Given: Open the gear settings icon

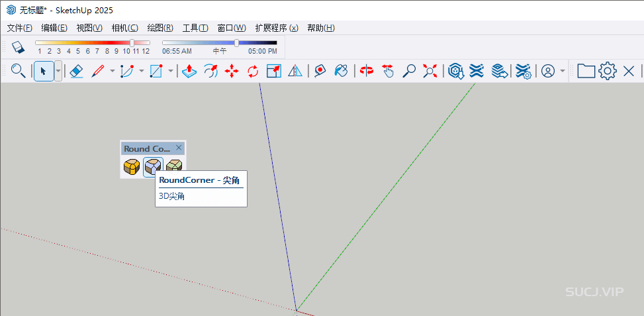Looking at the screenshot, I should pyautogui.click(x=608, y=71).
